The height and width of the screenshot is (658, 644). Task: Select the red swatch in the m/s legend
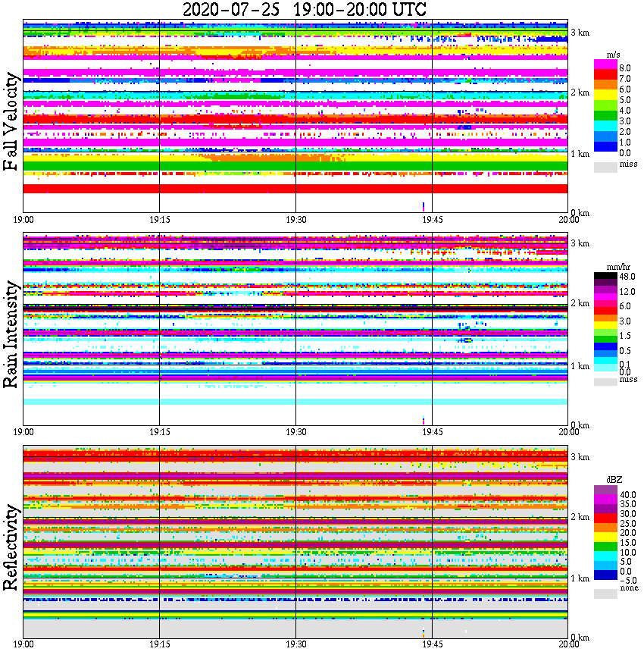point(605,75)
